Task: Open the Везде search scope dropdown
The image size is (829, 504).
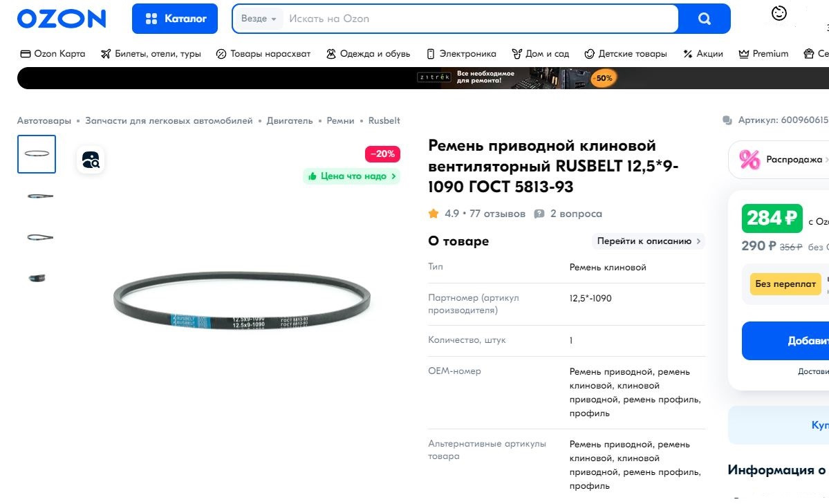Action: [259, 19]
